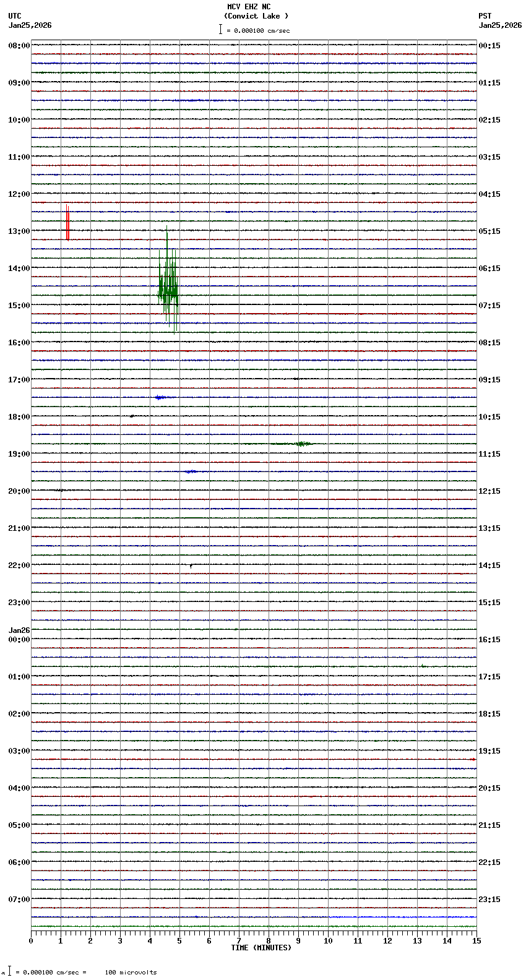Click the 'PST' label at top right
Screen dimensions: 526x980
[485, 16]
